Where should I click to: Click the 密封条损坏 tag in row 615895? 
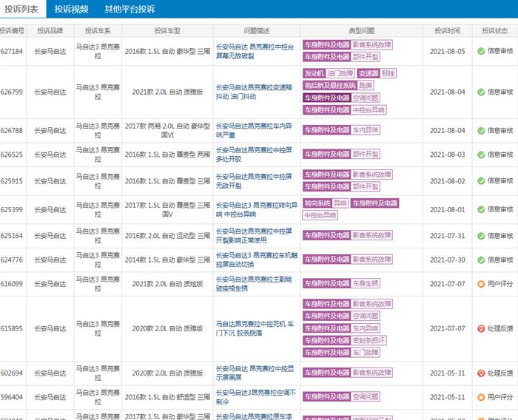pos(345,340)
